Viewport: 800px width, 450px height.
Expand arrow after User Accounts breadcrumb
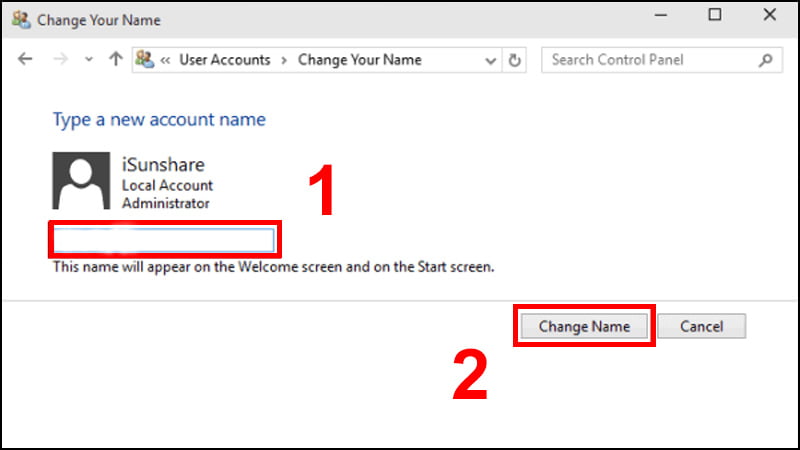tap(284, 60)
